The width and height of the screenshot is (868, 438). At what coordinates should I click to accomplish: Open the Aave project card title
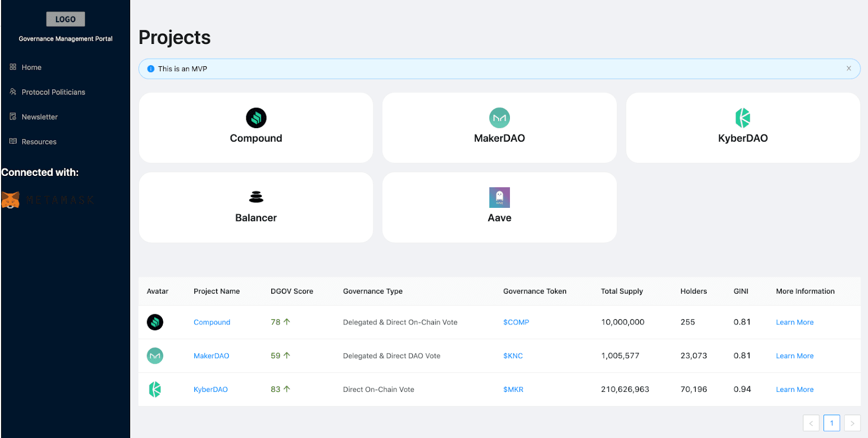tap(500, 218)
